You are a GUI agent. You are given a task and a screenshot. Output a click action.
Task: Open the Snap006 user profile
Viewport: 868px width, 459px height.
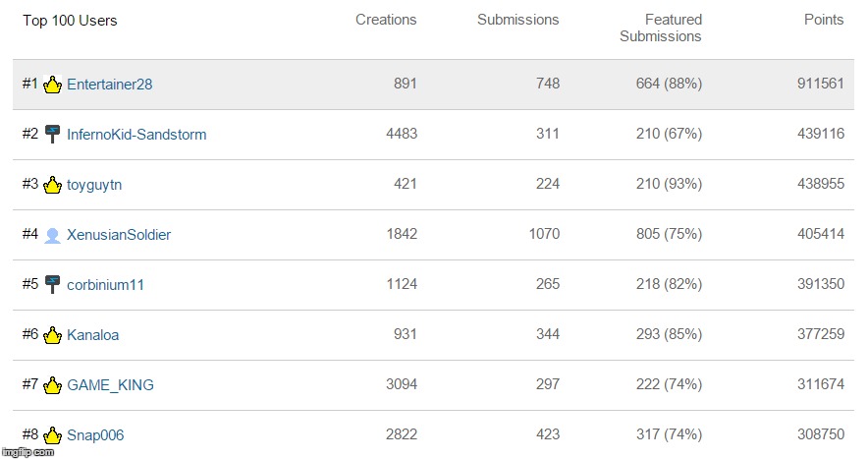95,435
